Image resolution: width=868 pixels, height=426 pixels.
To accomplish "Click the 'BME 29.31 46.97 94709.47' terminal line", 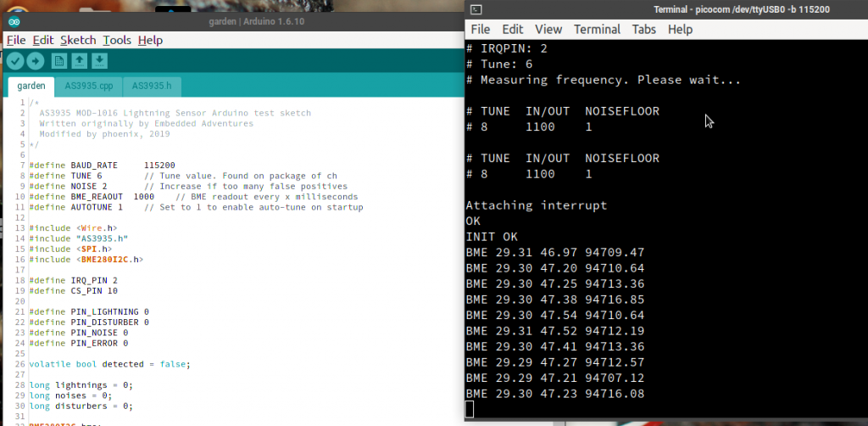I will click(555, 253).
